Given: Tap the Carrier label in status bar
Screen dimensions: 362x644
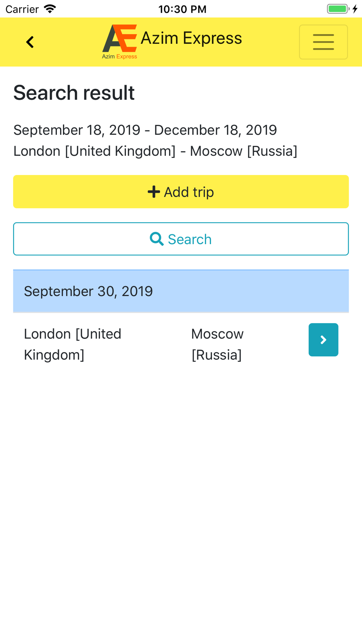Looking at the screenshot, I should pos(22,9).
